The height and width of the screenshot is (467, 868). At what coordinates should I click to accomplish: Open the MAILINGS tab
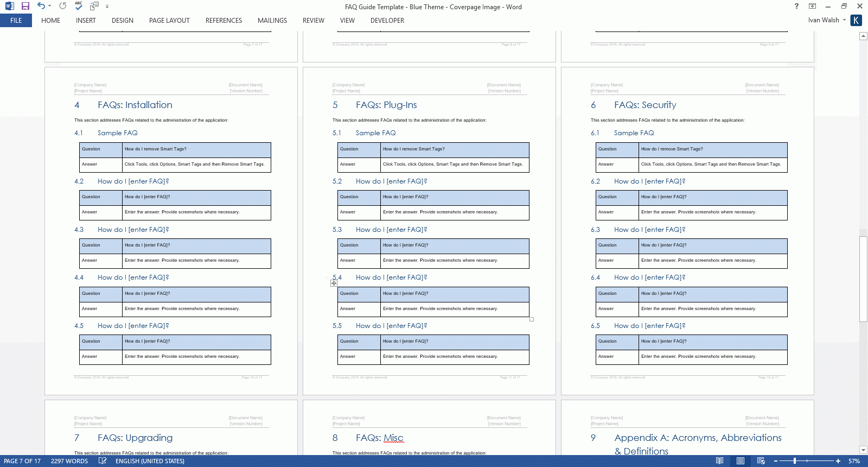tap(272, 21)
